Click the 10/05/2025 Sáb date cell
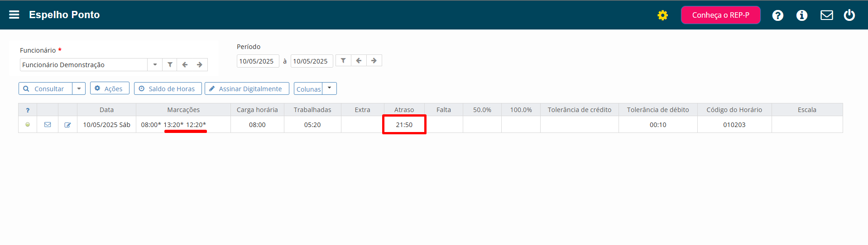This screenshot has height=245, width=868. coord(106,125)
